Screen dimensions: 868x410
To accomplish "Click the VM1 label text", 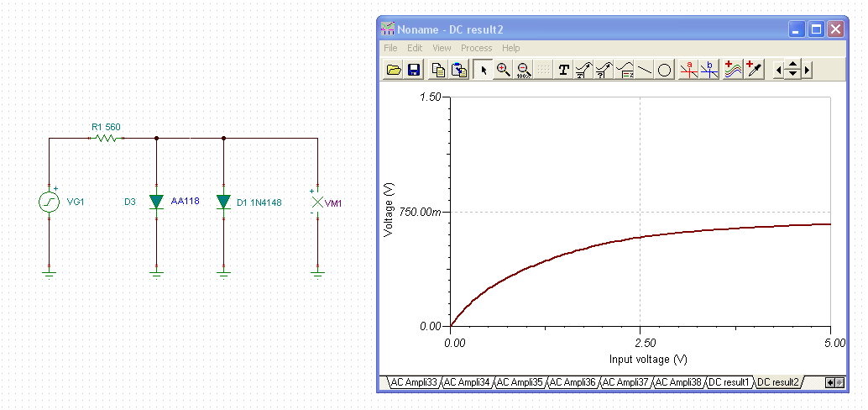I will pyautogui.click(x=333, y=203).
